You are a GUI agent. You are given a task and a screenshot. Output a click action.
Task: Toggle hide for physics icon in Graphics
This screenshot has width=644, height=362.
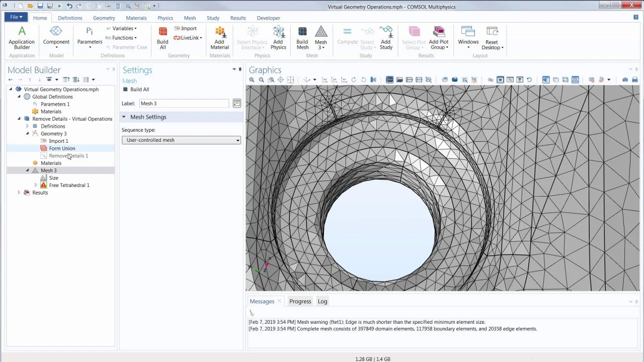point(490,80)
